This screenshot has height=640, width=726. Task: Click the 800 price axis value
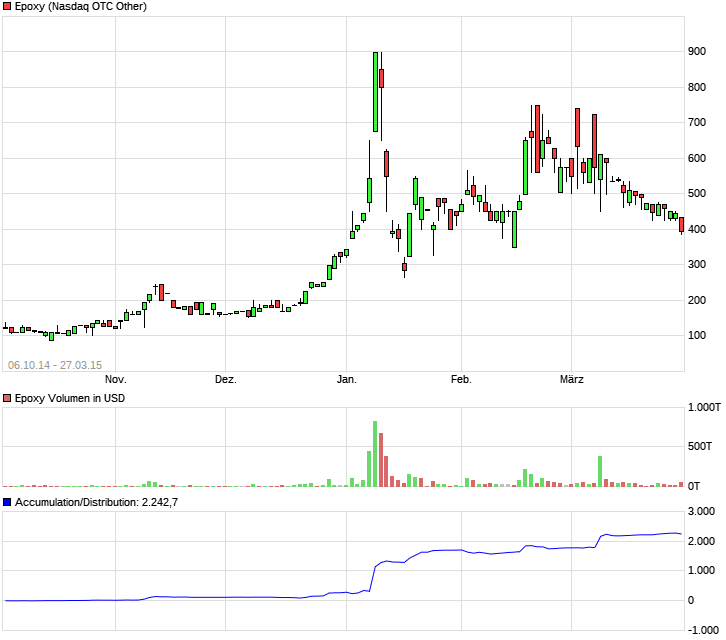(x=697, y=87)
